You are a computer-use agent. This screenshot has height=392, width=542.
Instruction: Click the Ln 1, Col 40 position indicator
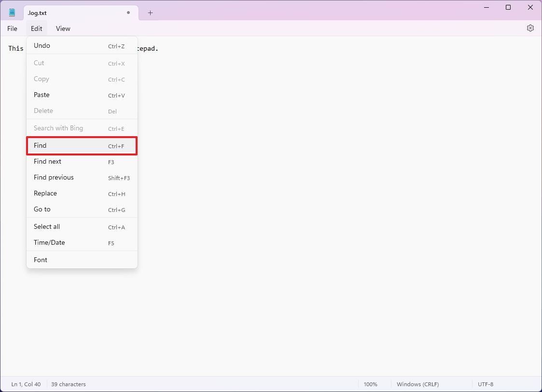26,384
